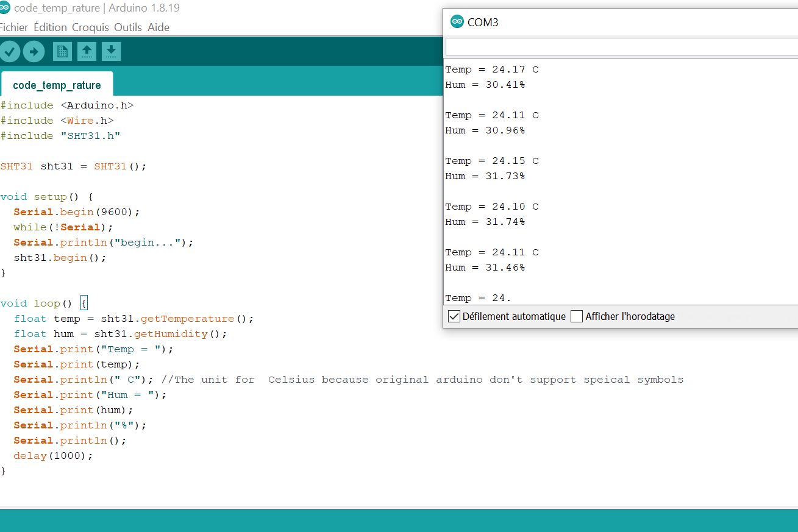Click the Arduino logo beside code_temp_rature title
The height and width of the screenshot is (532, 798).
point(5,8)
